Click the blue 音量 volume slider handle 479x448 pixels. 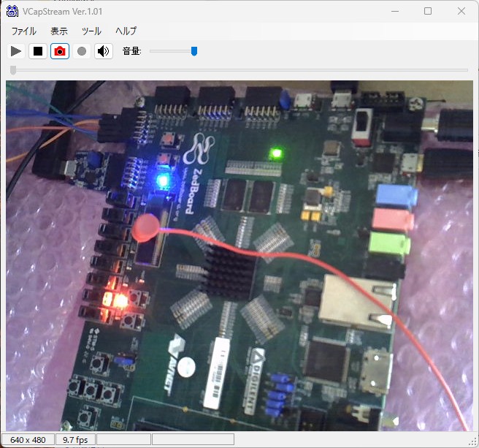pos(194,51)
